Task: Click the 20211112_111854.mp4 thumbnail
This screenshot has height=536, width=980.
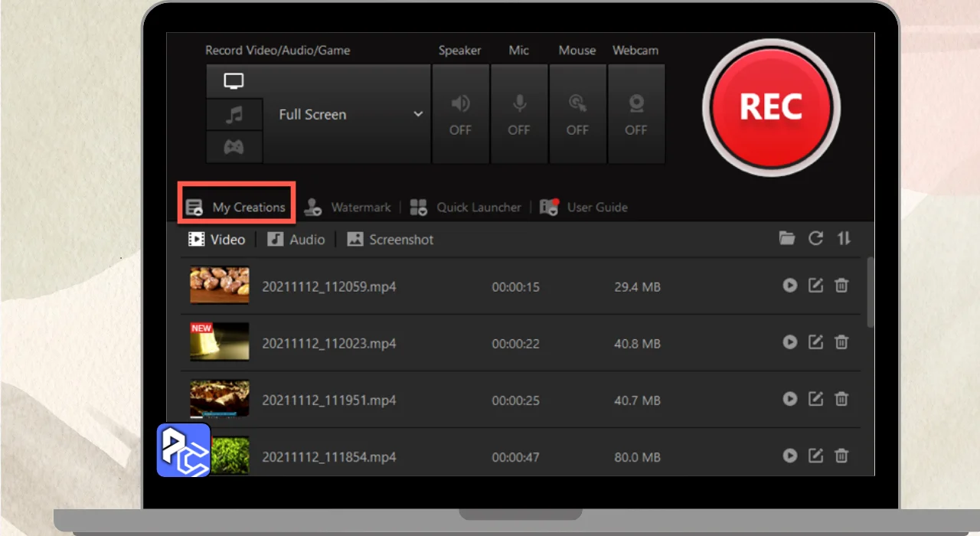Action: point(220,456)
